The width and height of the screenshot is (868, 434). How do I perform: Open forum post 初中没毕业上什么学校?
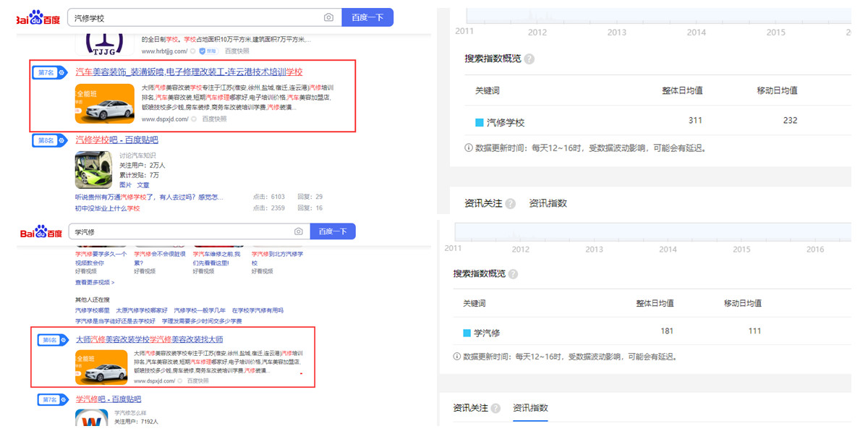coord(108,208)
